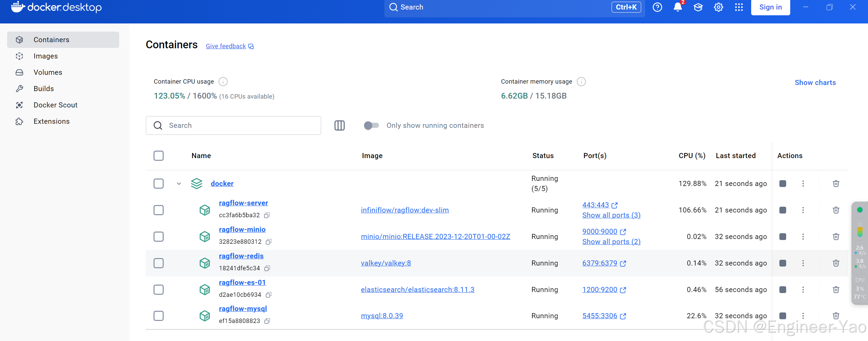Expand Show all ports (2) for ragflow-minio
Viewport: 868px width, 341px height.
click(x=611, y=242)
